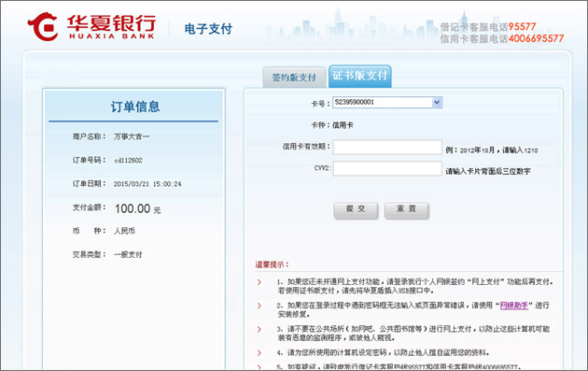This screenshot has width=588, height=371.
Task: Click the 温馨提示 heading
Action: click(x=272, y=264)
